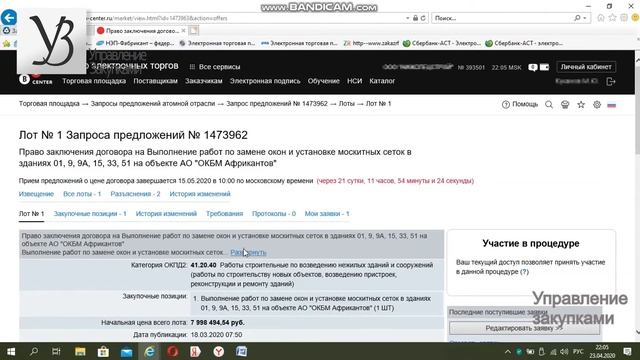Viewport: 640px width, 360px height.
Task: Switch to История изменений tab beside Требования
Action: (166, 213)
